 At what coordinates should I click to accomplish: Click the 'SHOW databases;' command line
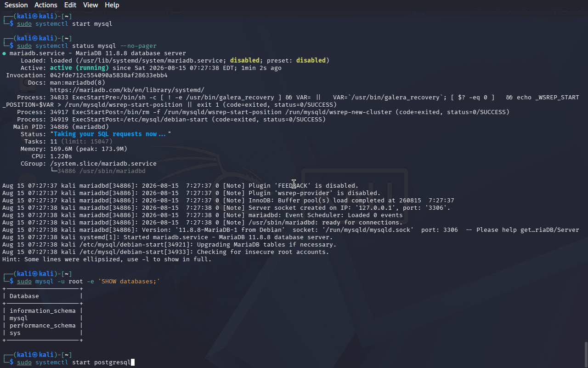point(89,282)
